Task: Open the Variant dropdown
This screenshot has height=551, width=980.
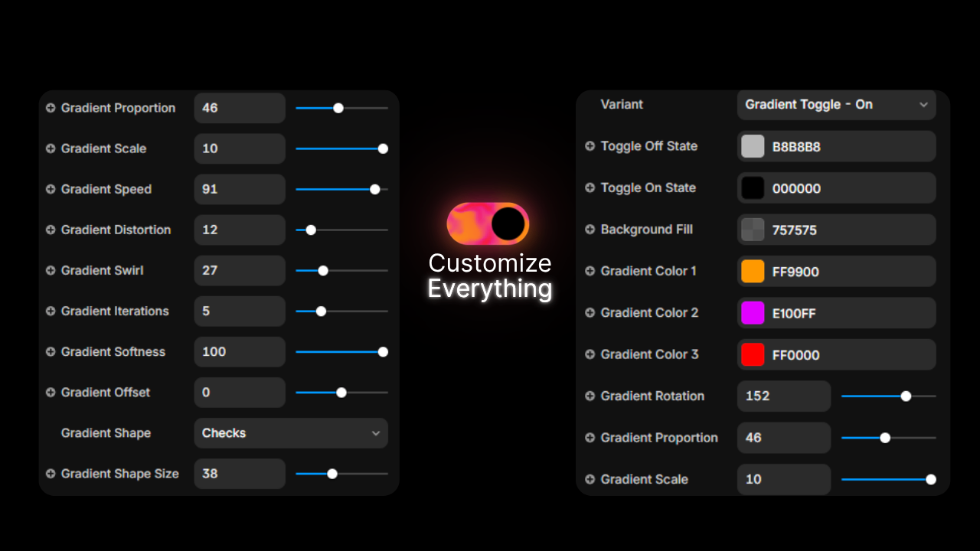Action: [836, 105]
